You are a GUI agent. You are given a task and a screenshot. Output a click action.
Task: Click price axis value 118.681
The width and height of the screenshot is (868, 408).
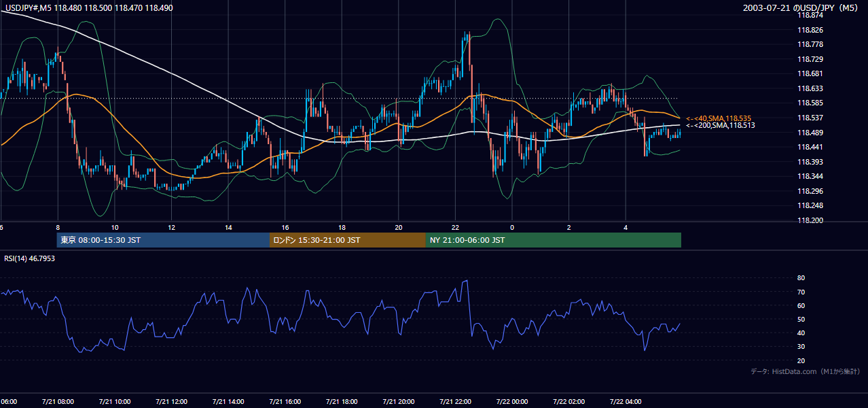click(x=810, y=73)
